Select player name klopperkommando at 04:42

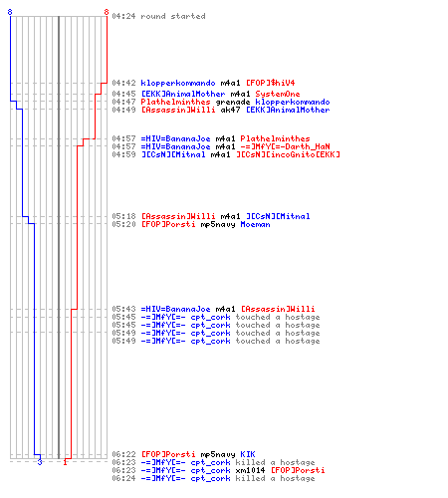[x=178, y=83]
